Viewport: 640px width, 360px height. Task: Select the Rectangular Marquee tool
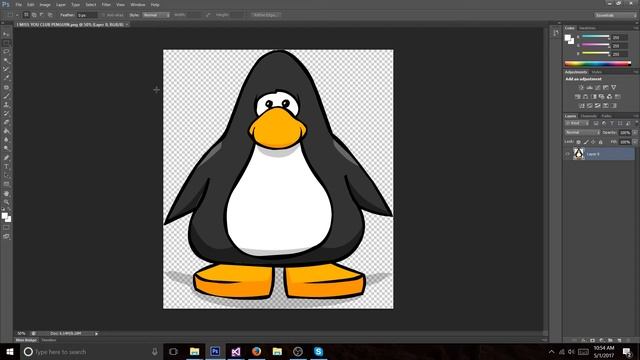[x=6, y=43]
